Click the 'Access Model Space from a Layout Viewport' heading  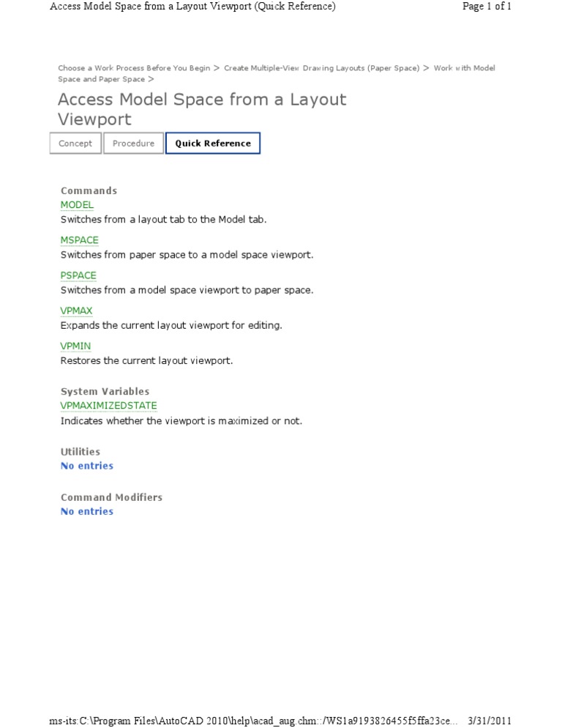pos(201,109)
